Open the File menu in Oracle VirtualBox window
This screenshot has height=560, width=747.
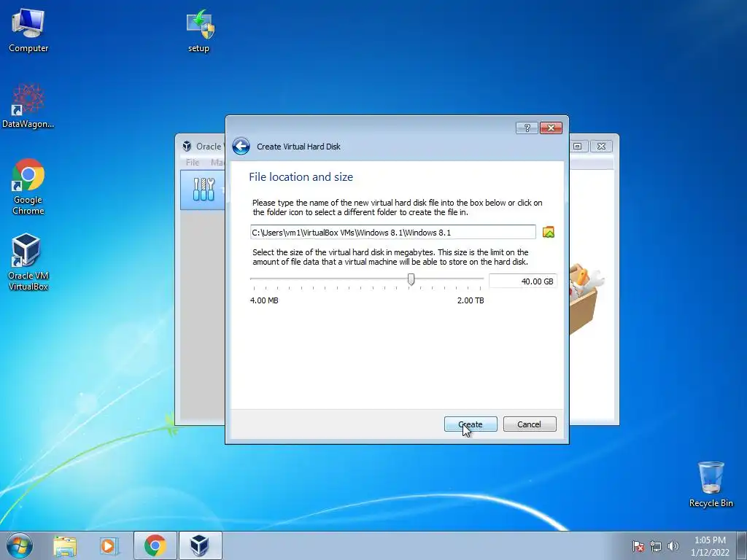click(x=193, y=163)
